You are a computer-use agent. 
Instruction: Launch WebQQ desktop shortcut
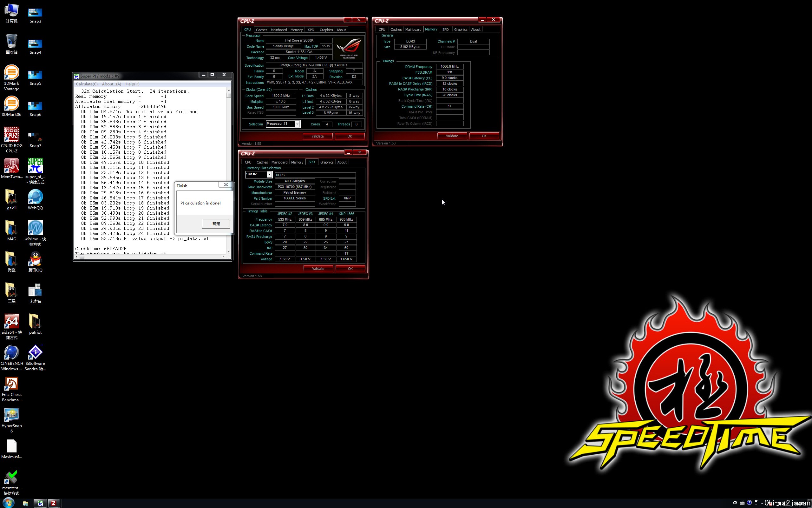(x=35, y=200)
